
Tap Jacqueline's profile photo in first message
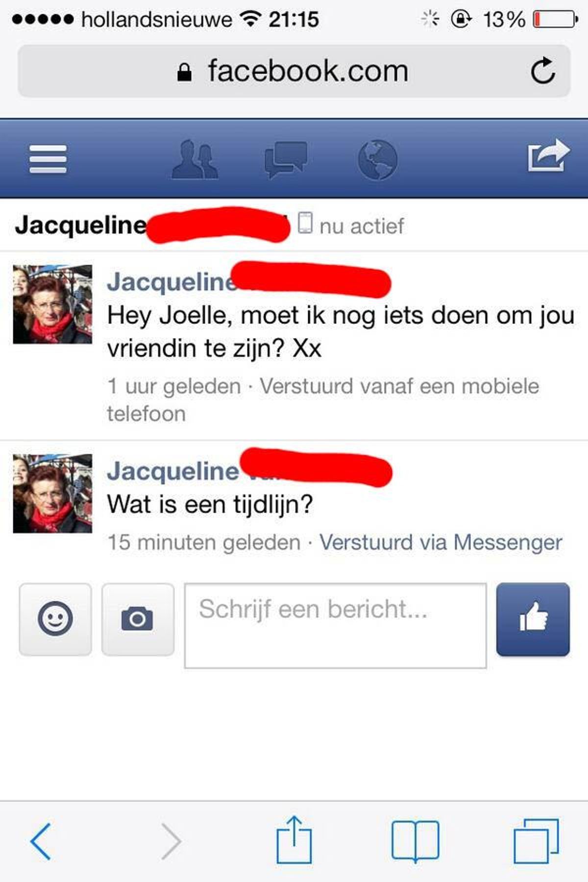point(52,304)
